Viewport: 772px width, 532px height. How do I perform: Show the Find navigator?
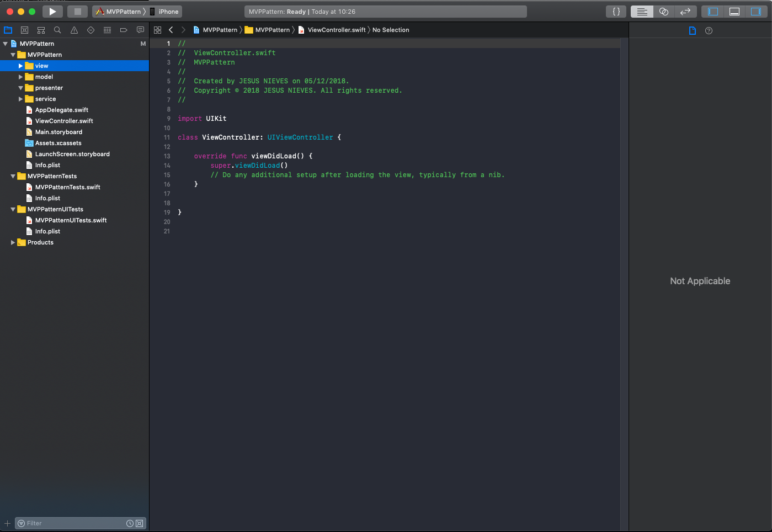(57, 30)
